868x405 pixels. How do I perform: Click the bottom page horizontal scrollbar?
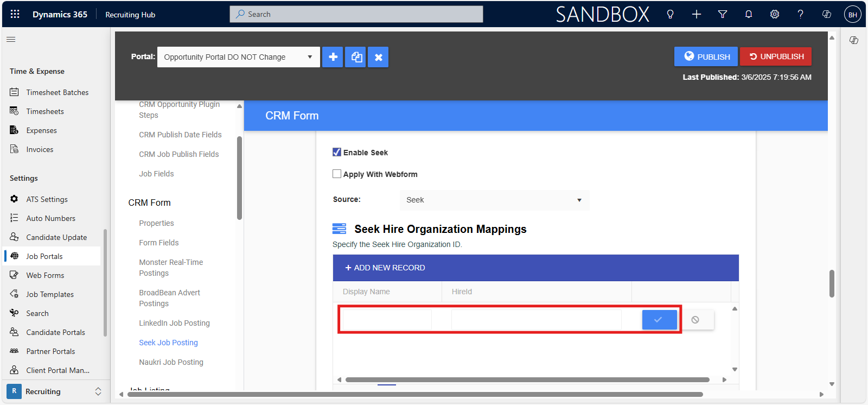coord(415,395)
